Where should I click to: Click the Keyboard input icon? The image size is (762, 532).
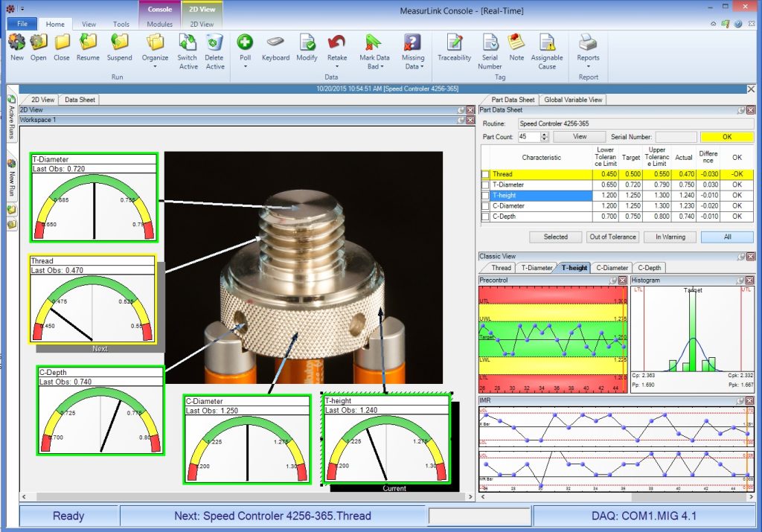[x=275, y=44]
